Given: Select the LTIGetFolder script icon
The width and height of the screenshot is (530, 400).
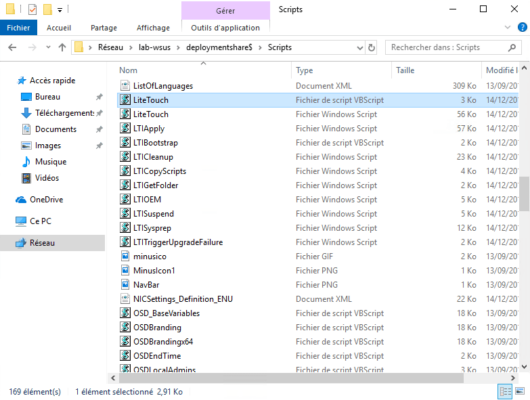Looking at the screenshot, I should point(125,185).
